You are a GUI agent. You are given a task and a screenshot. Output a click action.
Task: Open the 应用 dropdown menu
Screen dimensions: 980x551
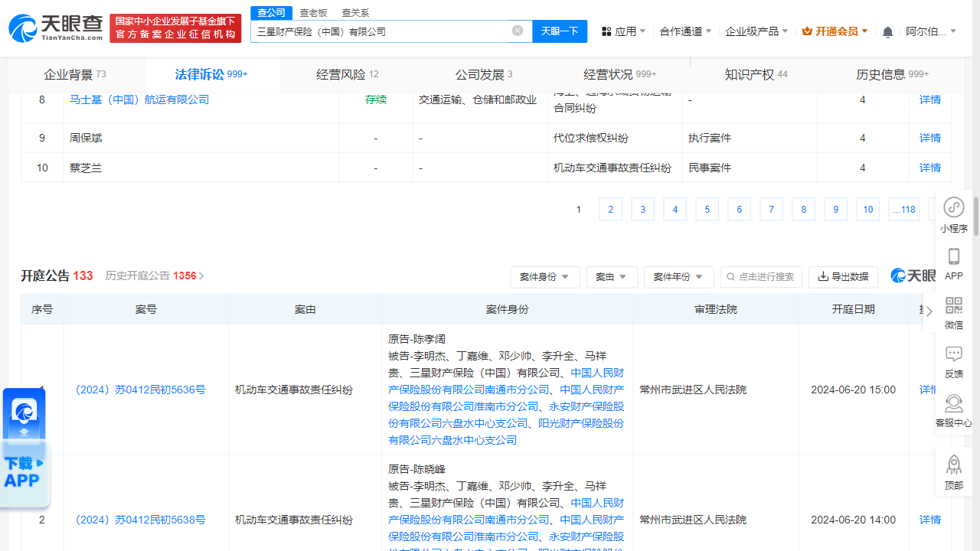623,31
